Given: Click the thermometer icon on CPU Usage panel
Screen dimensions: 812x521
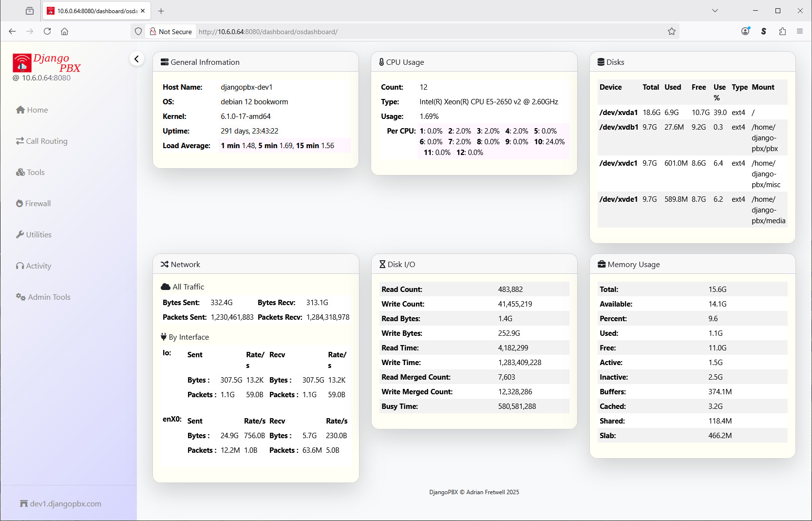Looking at the screenshot, I should 381,62.
